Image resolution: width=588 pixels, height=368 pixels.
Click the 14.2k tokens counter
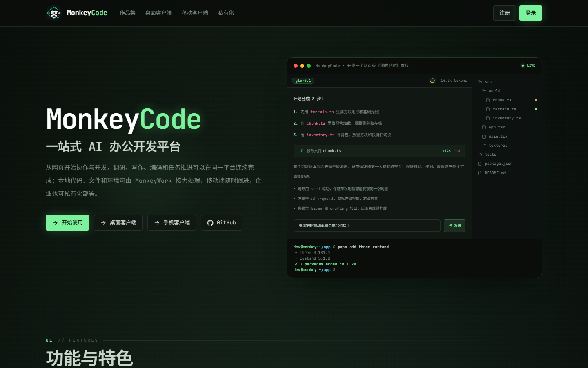pos(454,81)
